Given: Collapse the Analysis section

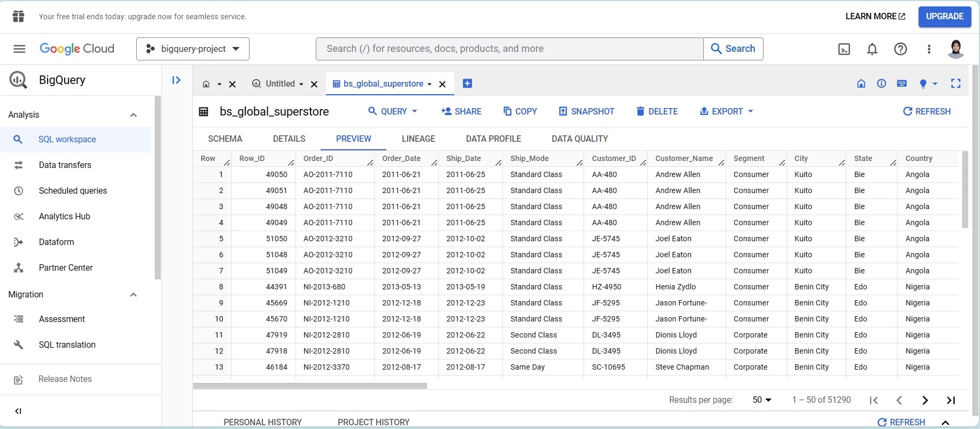Looking at the screenshot, I should coord(134,115).
